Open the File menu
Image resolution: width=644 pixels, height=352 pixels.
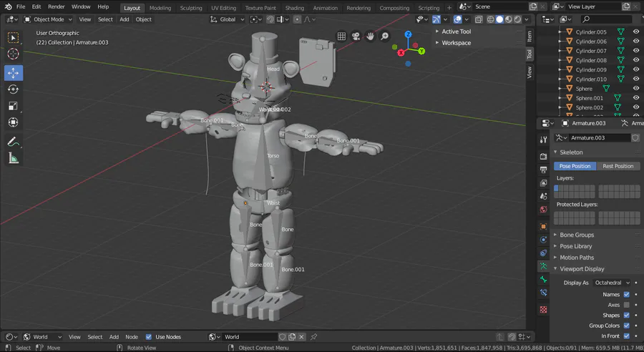21,6
